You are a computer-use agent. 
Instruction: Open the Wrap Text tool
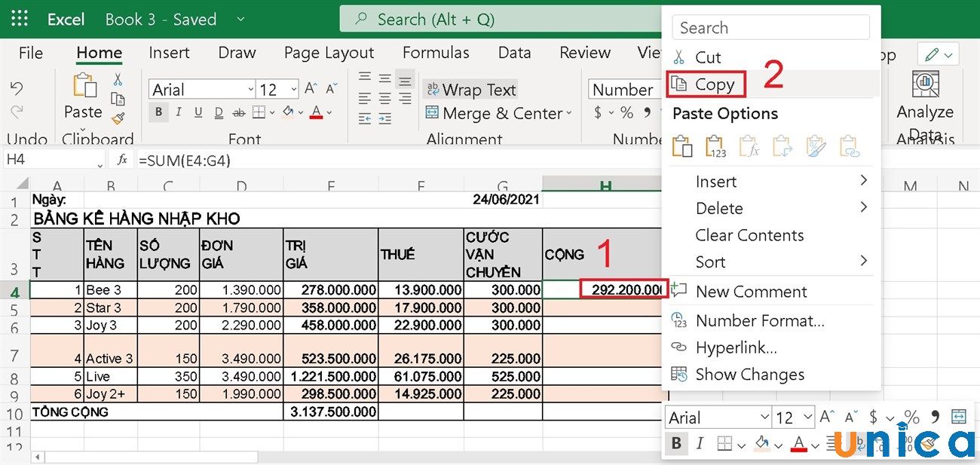(470, 89)
